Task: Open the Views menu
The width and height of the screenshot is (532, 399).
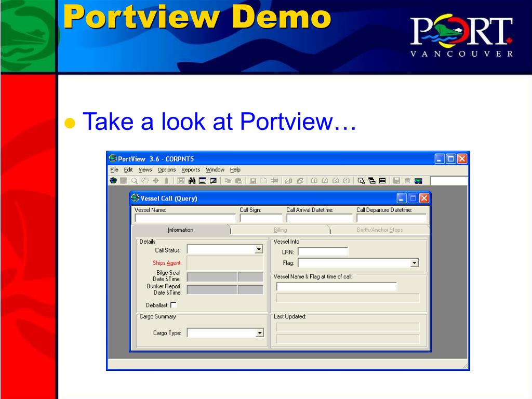Action: click(x=145, y=170)
